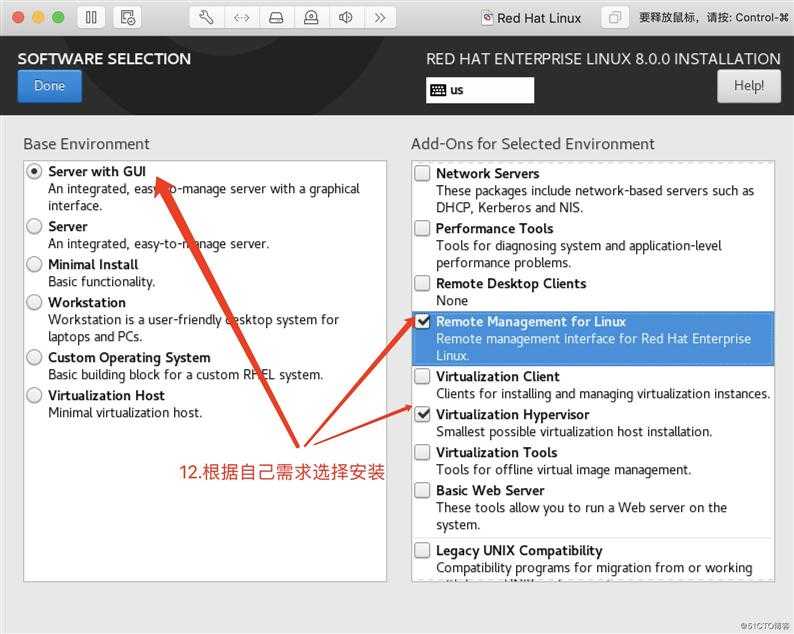The image size is (794, 634).
Task: Click the window switcher icon near title
Action: tap(615, 18)
